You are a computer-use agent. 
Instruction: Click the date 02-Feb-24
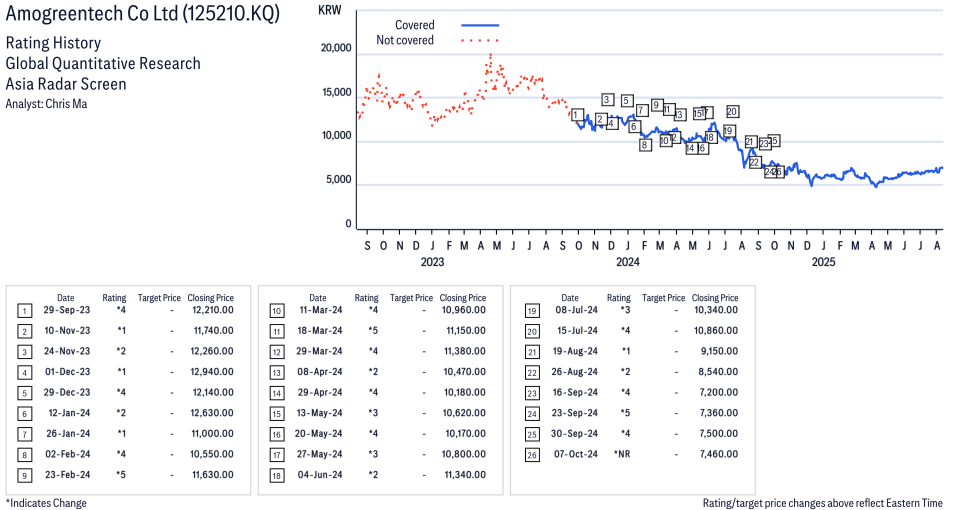click(x=67, y=455)
